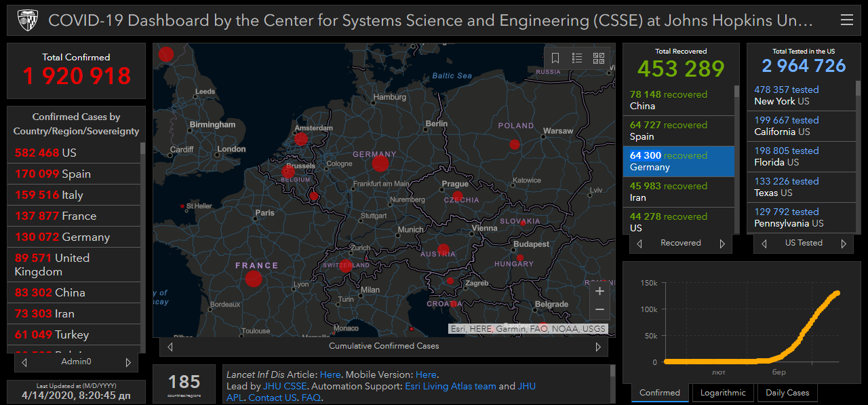
Task: Click the Total Recovered 453 289 figure
Action: pos(681,69)
